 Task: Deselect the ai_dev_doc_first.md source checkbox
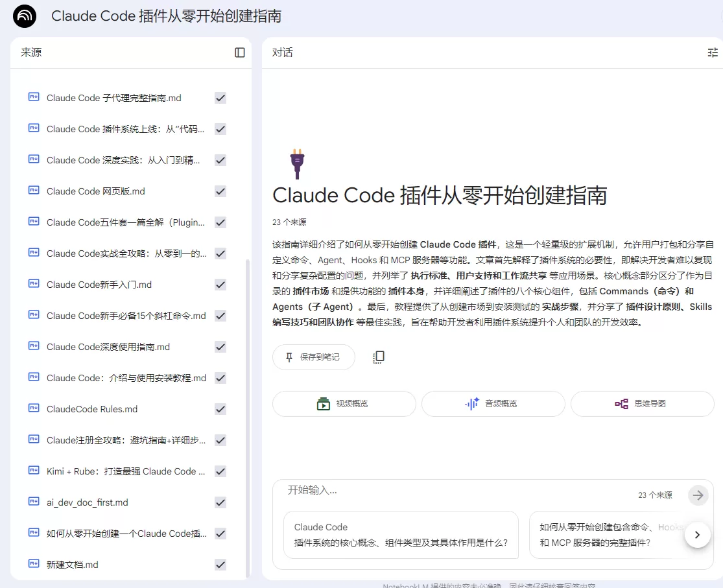[220, 502]
